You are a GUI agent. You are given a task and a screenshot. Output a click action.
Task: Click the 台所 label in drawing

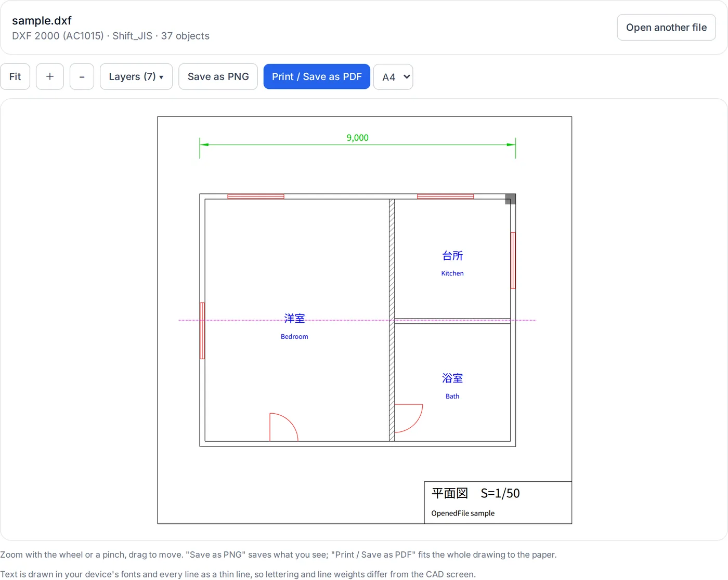click(452, 256)
